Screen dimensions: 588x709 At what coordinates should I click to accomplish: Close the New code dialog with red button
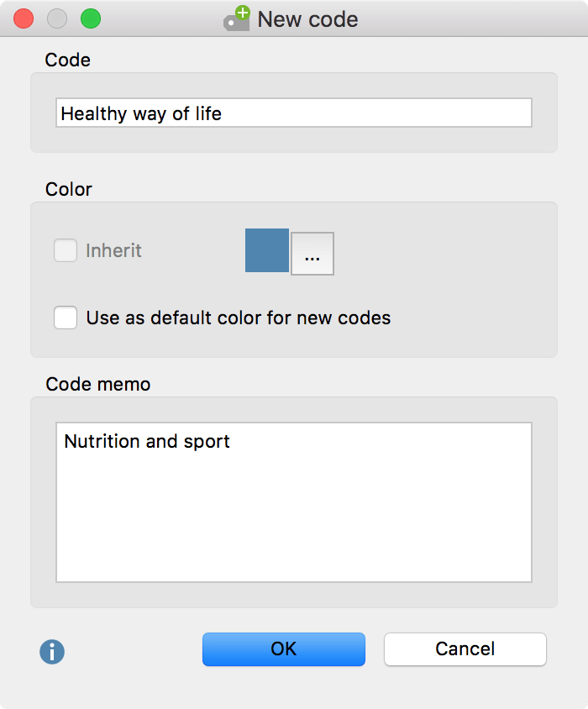[x=24, y=19]
